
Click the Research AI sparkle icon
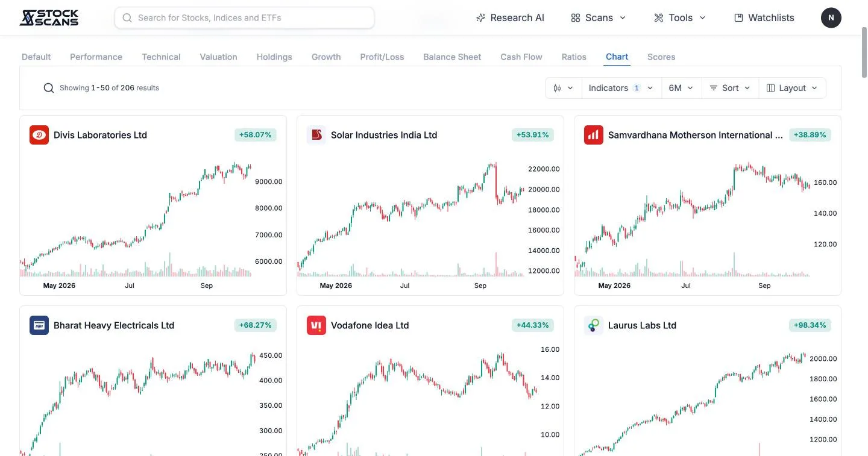point(480,18)
